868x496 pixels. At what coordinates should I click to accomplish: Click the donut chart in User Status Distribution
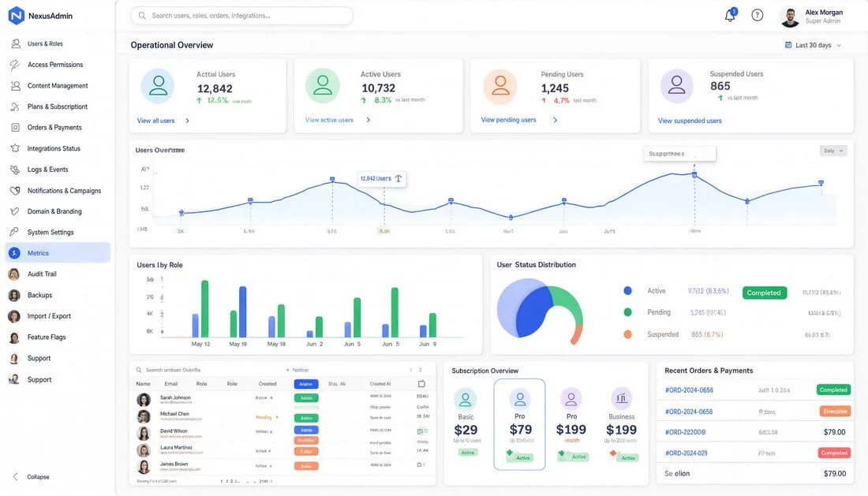pos(540,310)
